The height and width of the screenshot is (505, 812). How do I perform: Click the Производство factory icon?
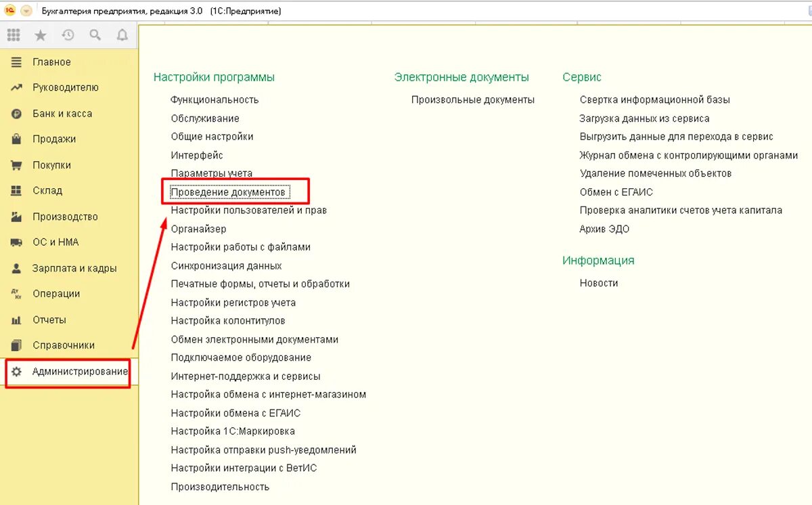tap(17, 217)
